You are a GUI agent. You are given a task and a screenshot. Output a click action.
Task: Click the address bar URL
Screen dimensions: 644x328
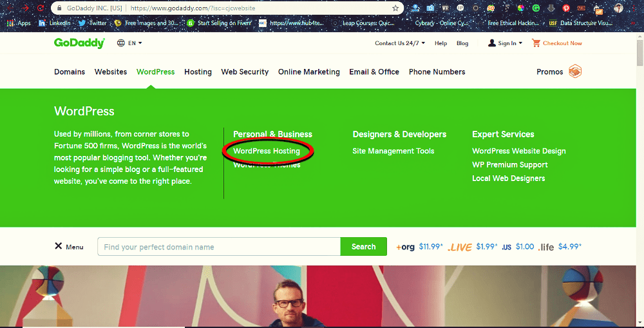tap(193, 8)
